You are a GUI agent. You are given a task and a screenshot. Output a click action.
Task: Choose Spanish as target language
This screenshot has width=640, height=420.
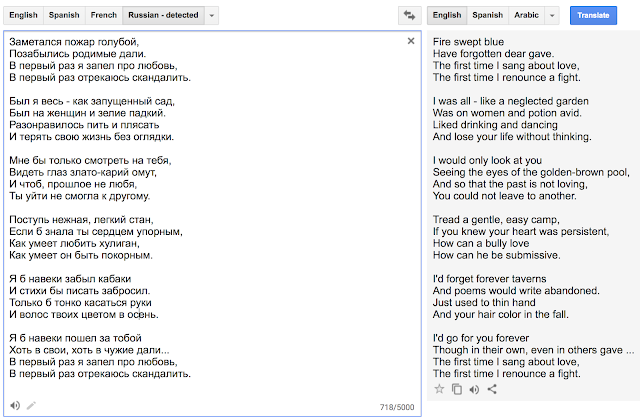click(487, 16)
